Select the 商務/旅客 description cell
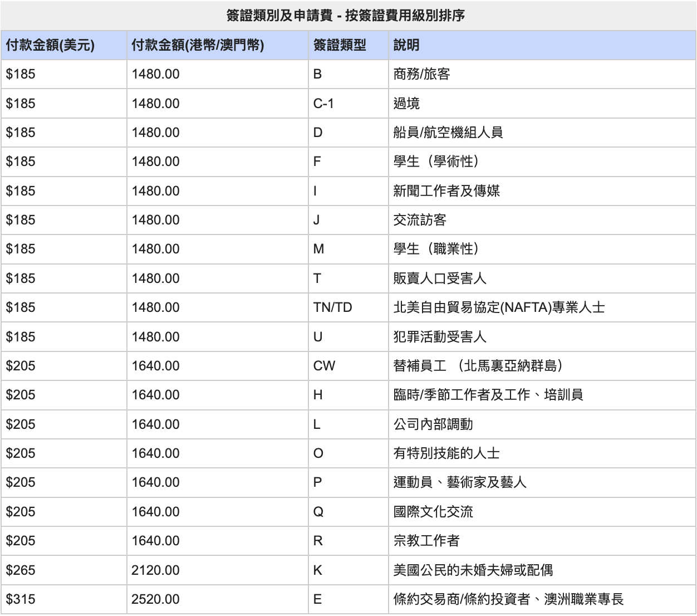Screen dimensions: 697x616 point(421,74)
